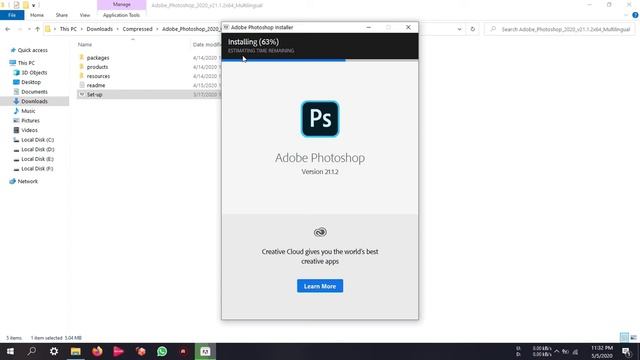Go back with Explorer back arrow

[x=8, y=29]
